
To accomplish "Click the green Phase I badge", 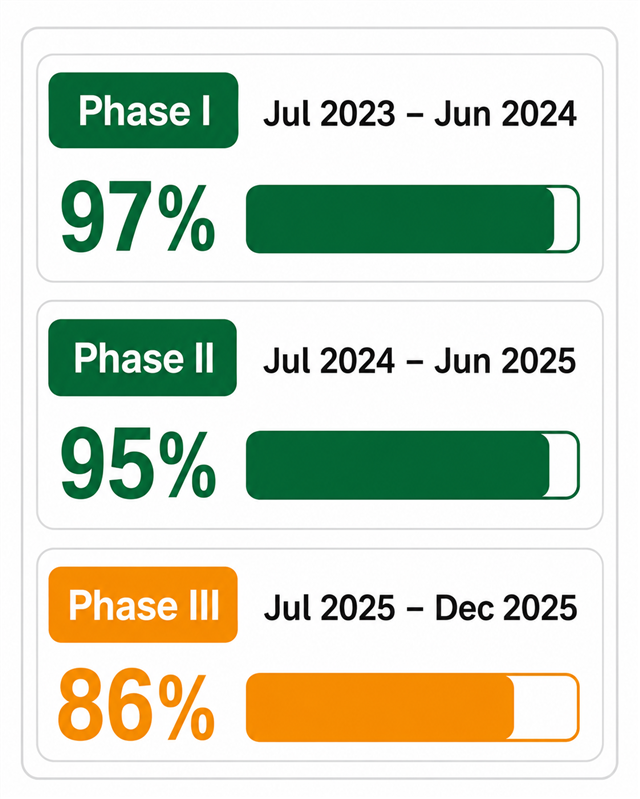I will point(143,111).
